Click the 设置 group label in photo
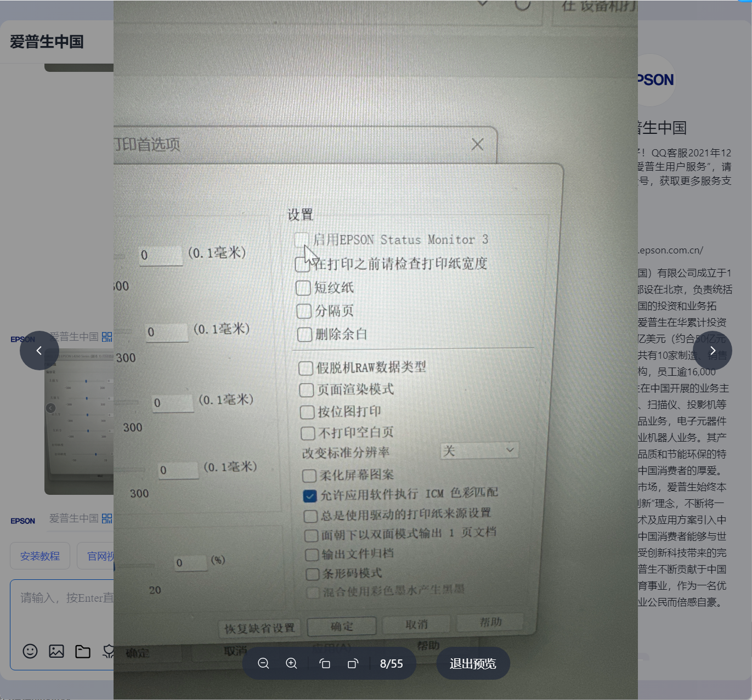The image size is (752, 700). pyautogui.click(x=301, y=214)
